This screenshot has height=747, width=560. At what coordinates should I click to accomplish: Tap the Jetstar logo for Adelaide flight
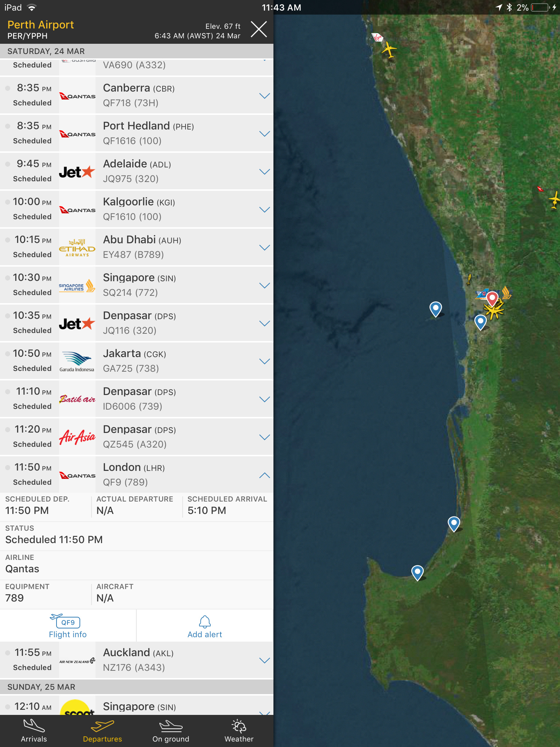[77, 172]
